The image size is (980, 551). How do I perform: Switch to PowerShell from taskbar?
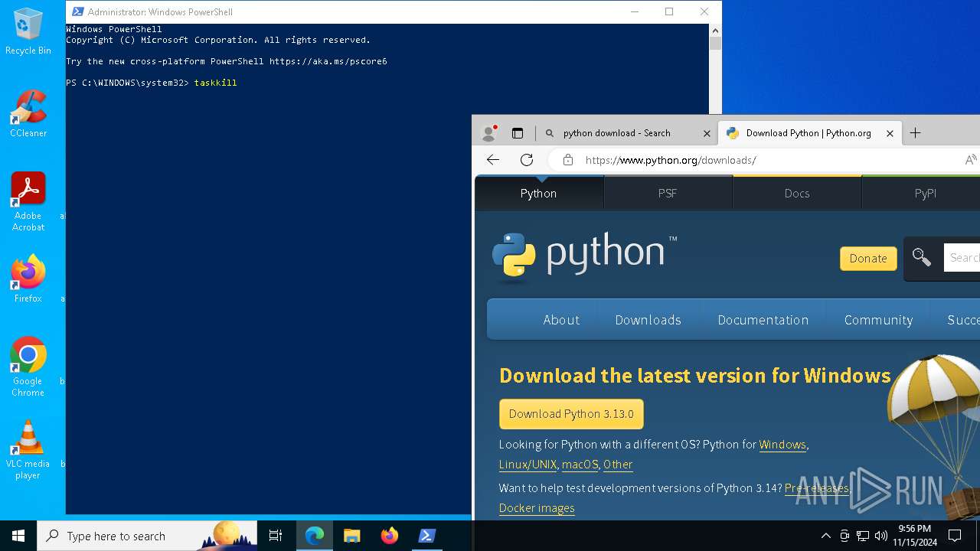(427, 536)
